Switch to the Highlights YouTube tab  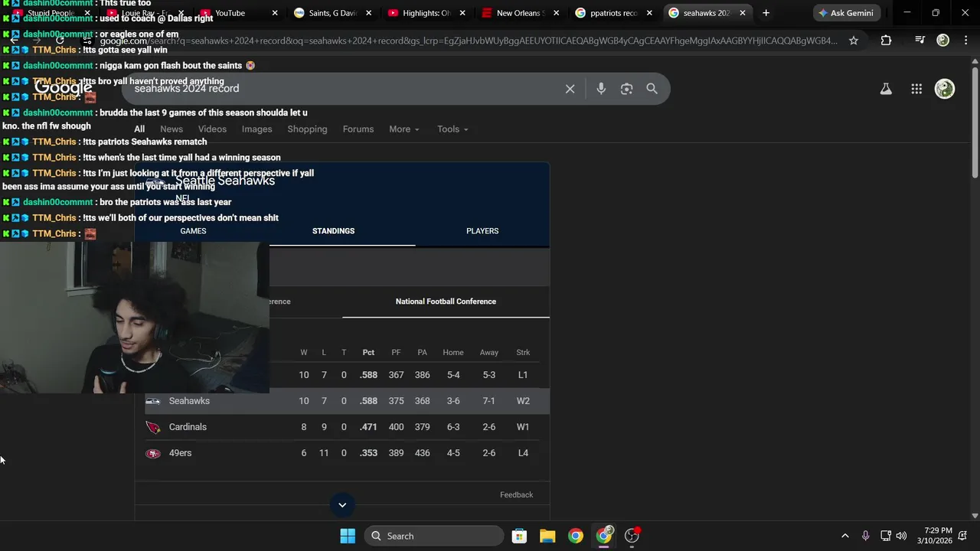426,13
